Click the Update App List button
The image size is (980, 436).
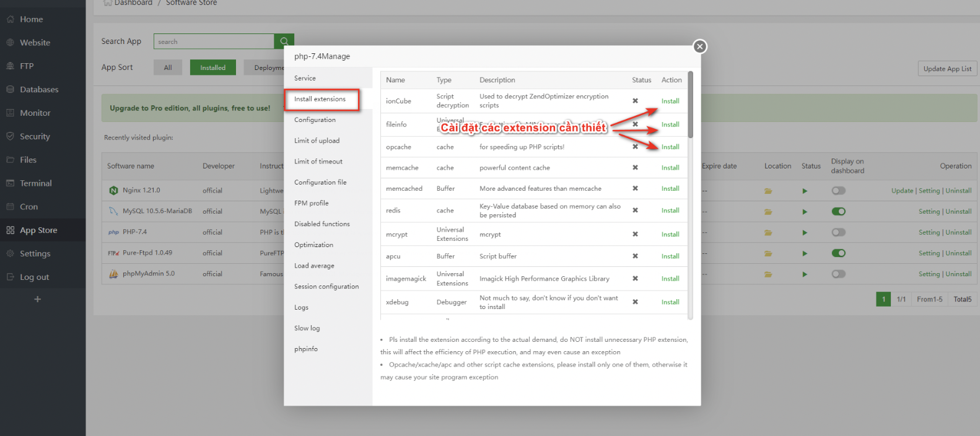(x=947, y=69)
